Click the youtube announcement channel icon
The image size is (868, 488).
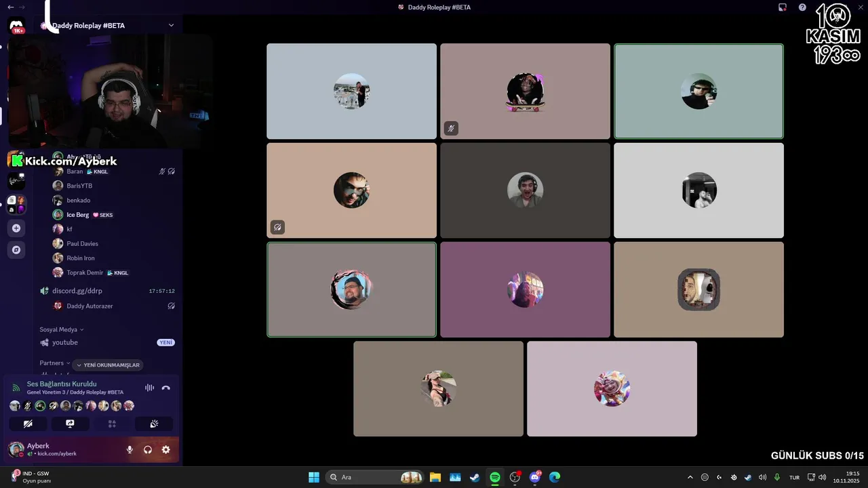coord(44,342)
